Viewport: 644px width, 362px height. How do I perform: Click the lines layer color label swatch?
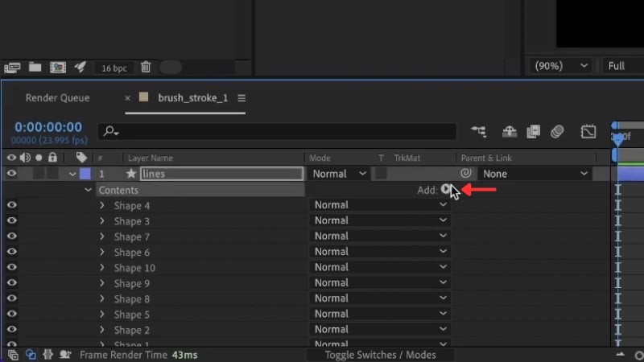(x=85, y=174)
